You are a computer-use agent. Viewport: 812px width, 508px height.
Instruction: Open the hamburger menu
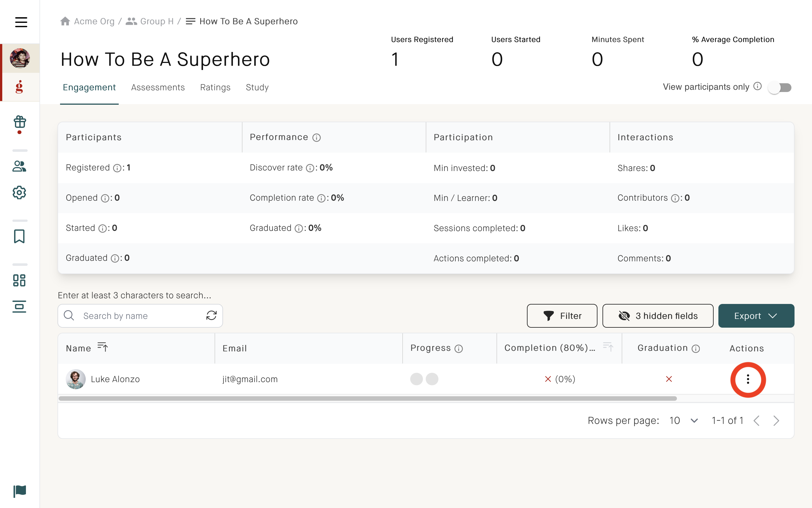tap(21, 22)
